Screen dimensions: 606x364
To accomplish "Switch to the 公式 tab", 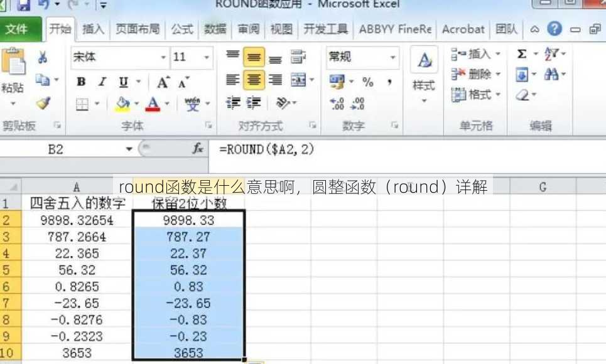I will point(182,29).
